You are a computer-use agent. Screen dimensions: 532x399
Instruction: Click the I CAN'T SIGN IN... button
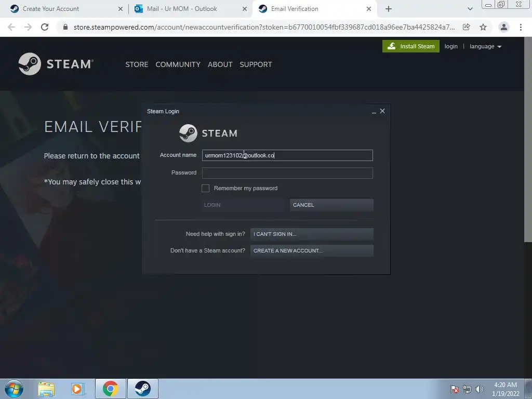[312, 234]
